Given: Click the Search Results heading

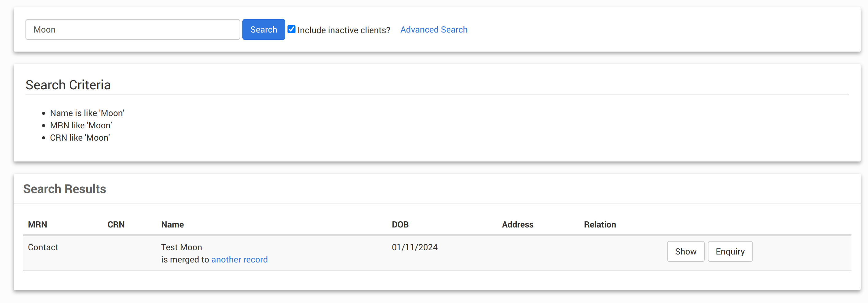Looking at the screenshot, I should 65,189.
